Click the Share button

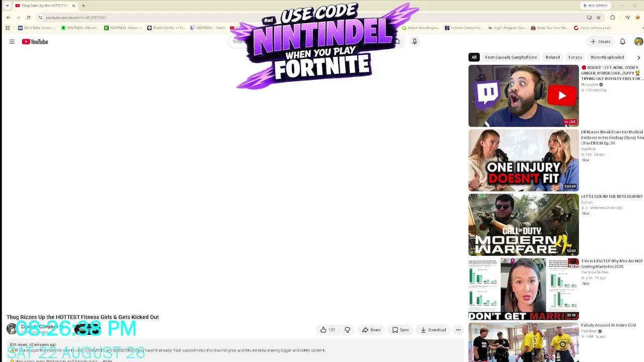(x=371, y=330)
